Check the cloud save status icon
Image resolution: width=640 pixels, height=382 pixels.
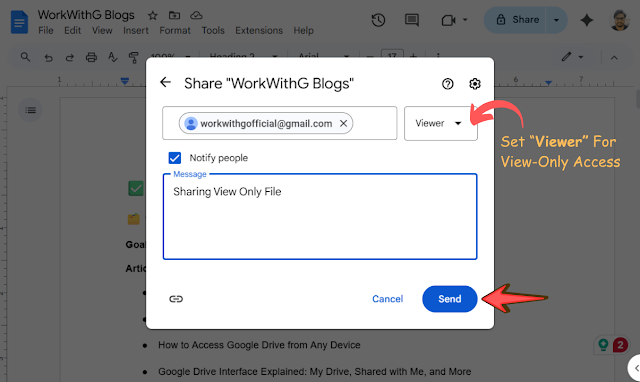pyautogui.click(x=196, y=16)
